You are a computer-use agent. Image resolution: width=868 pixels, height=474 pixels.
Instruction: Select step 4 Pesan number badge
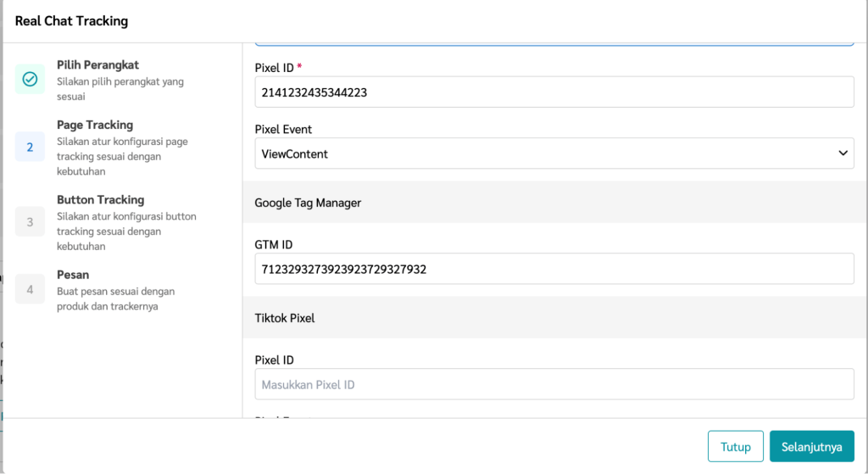(30, 289)
